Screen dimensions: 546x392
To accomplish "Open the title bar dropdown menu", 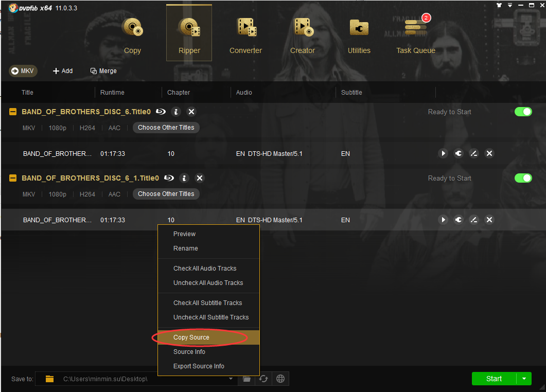I will [x=510, y=5].
